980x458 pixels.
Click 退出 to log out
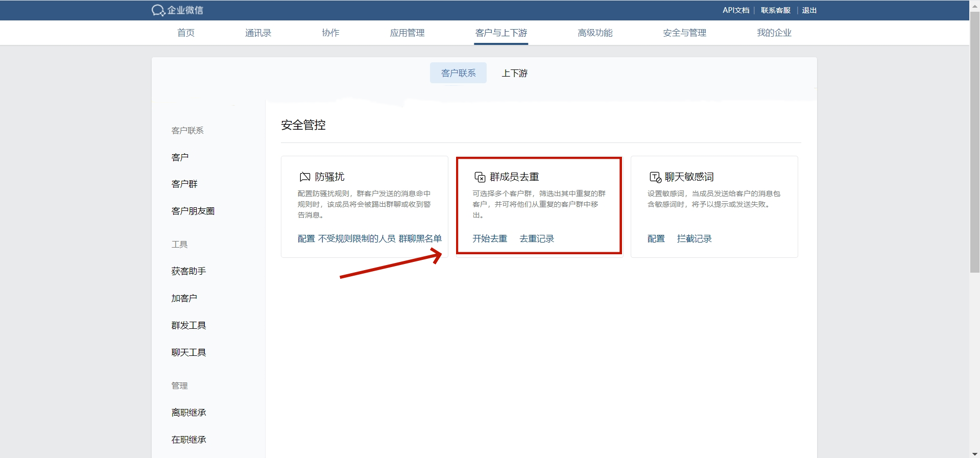click(x=809, y=10)
